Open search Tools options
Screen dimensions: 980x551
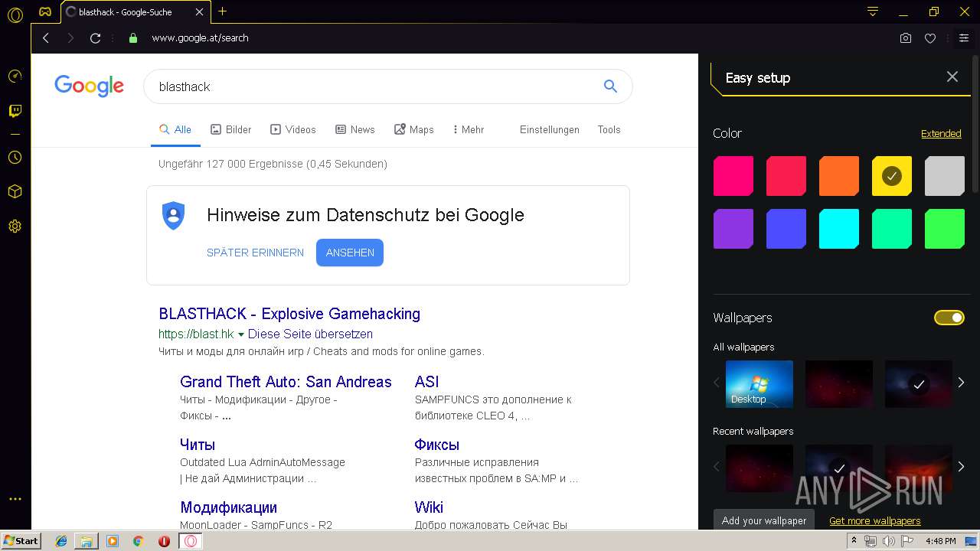(x=609, y=129)
